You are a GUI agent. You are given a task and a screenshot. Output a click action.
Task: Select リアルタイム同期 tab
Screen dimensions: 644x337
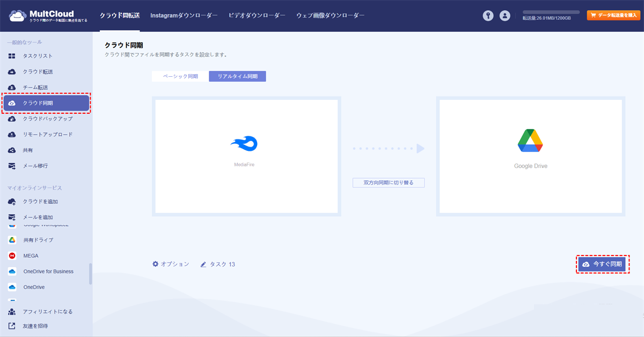237,76
